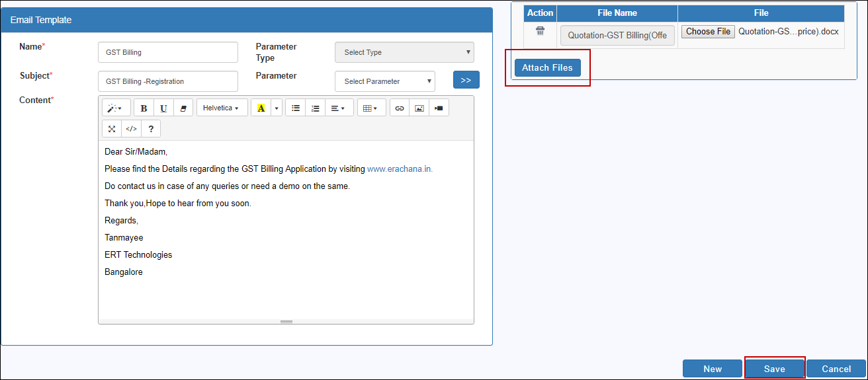Screen dimensions: 868x380
Task: Toggle underline formatting
Action: [x=163, y=108]
